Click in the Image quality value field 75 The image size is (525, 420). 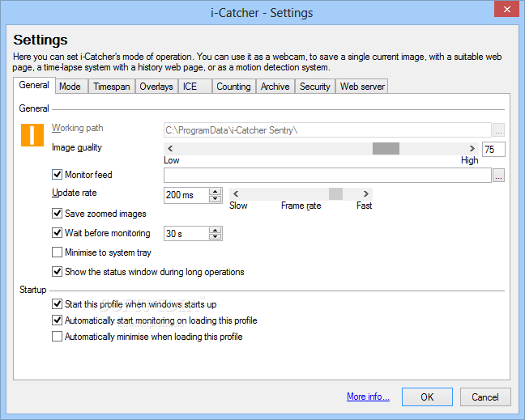493,149
